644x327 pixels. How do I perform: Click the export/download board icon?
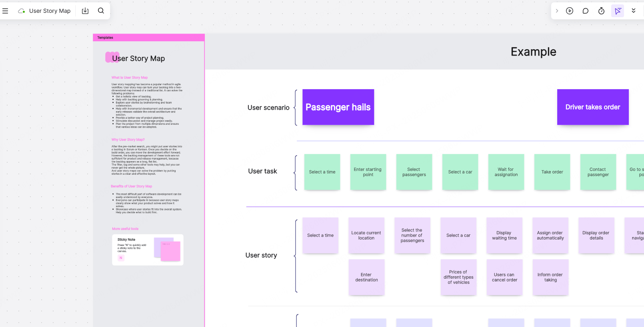[x=85, y=11]
